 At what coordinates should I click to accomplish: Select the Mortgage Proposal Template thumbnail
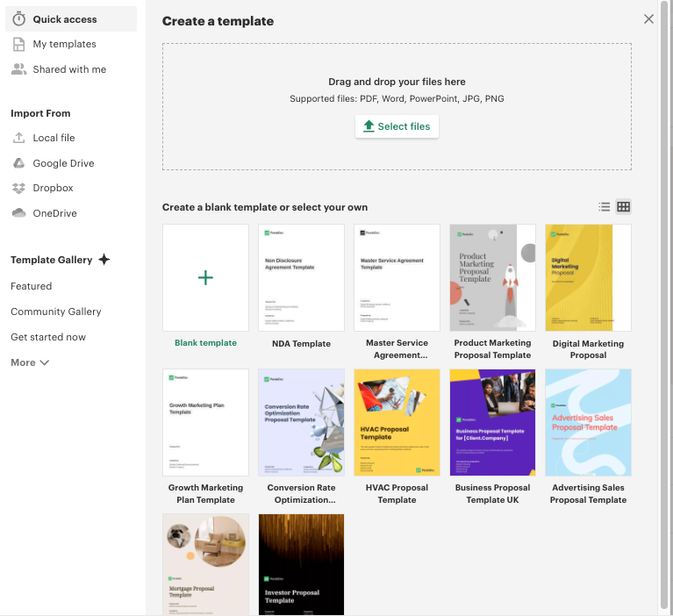coord(205,564)
